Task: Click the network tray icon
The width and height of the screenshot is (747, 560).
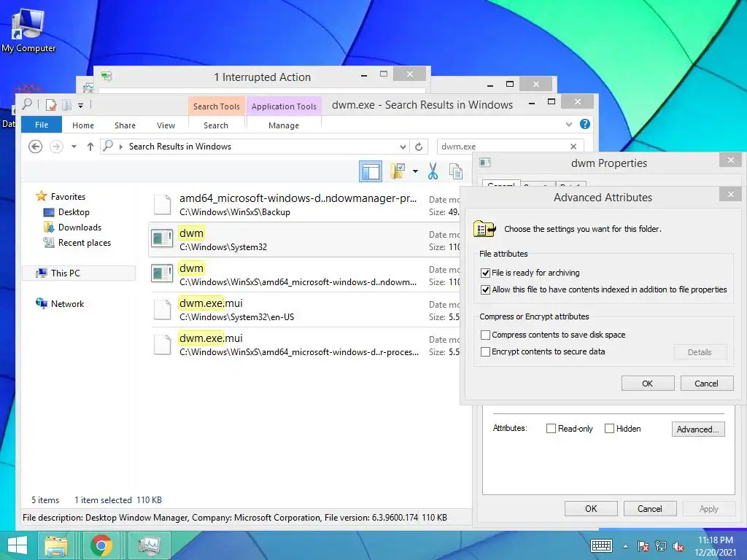Action: (661, 545)
